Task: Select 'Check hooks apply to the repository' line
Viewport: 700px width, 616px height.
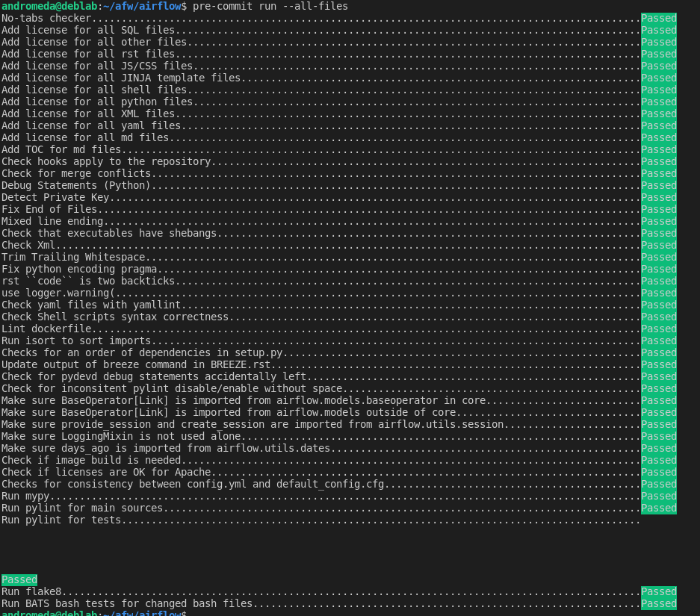Action: click(339, 162)
